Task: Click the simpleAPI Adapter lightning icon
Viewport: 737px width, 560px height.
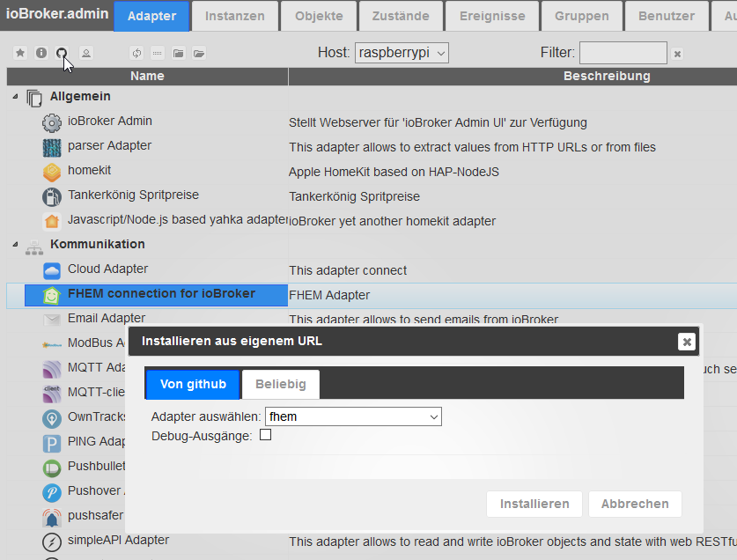Action: 52,542
